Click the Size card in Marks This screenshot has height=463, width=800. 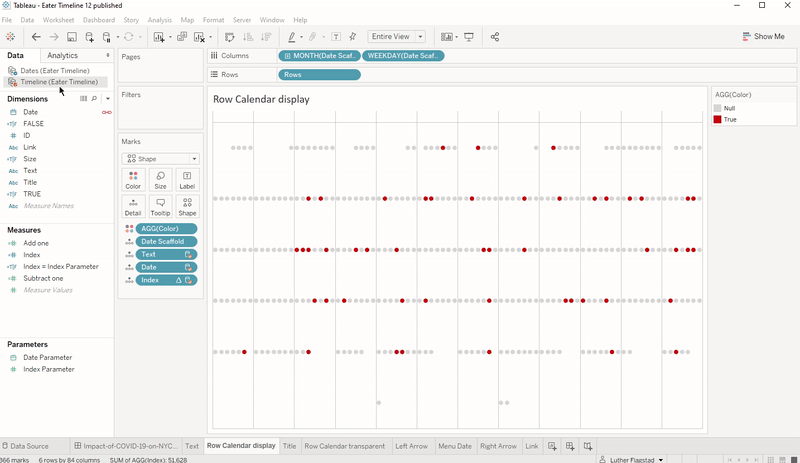click(160, 180)
